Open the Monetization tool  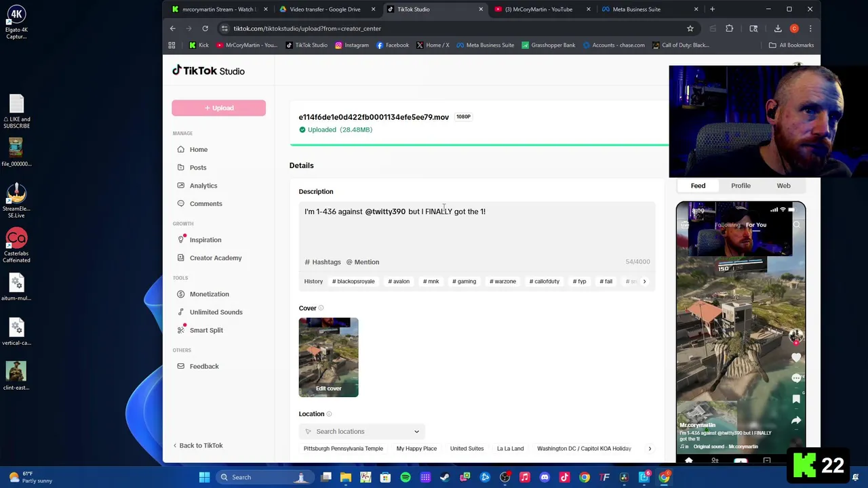click(x=203, y=294)
